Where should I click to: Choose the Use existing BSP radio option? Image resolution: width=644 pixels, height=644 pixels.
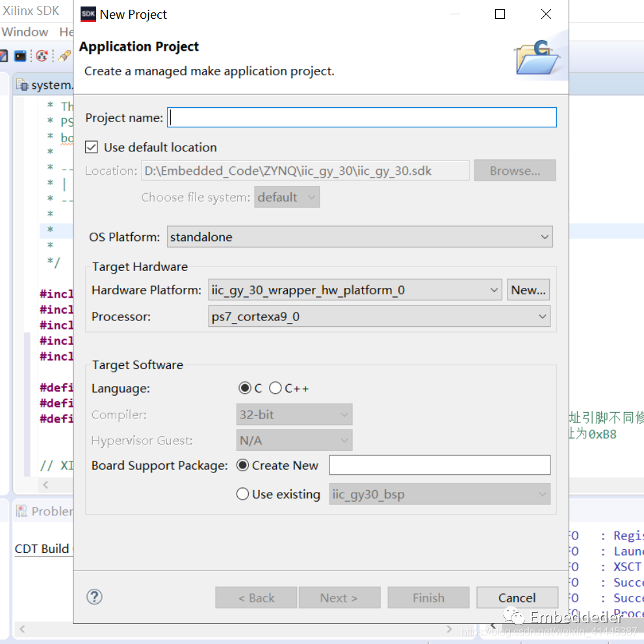tap(243, 494)
